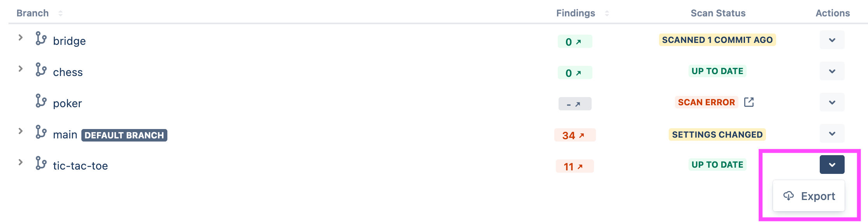Click the branch icon next to tic-tac-toe

point(41,163)
